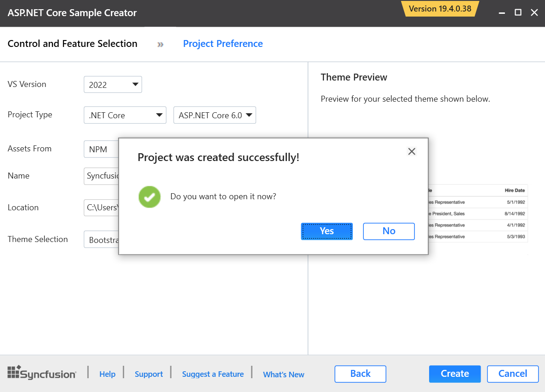Click "Do you want to open it now?" text
The image size is (545, 392).
223,196
